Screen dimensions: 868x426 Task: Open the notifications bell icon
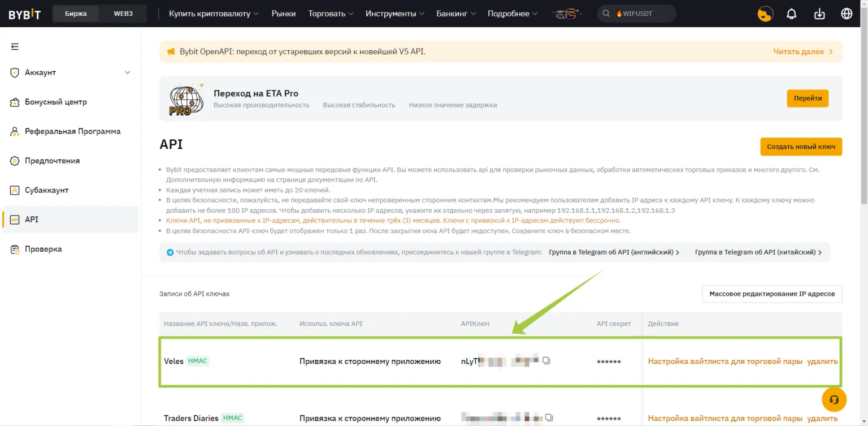791,13
